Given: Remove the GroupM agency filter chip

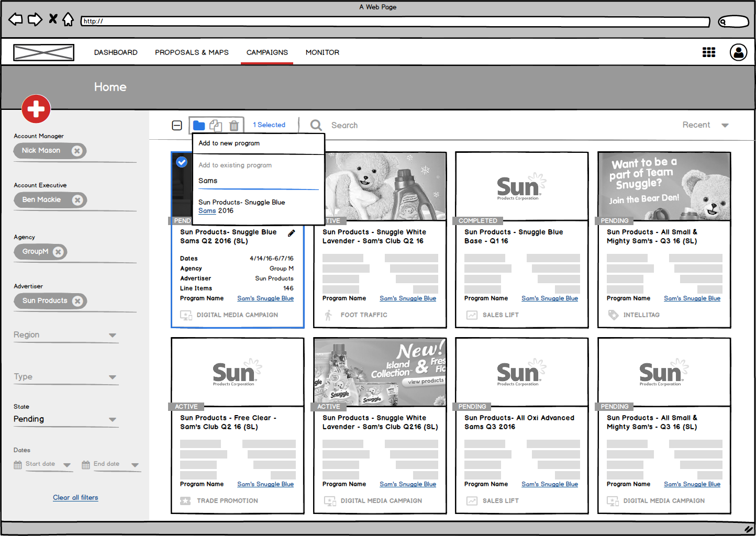Looking at the screenshot, I should [58, 252].
